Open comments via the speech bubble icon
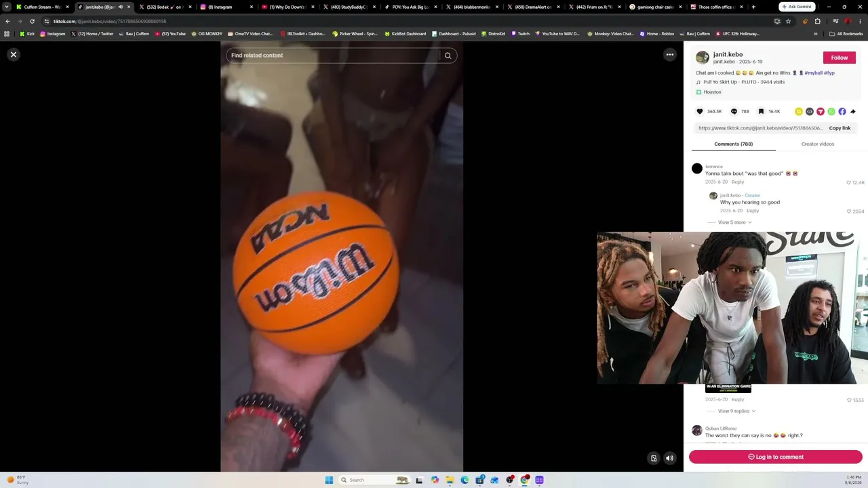 coord(734,111)
